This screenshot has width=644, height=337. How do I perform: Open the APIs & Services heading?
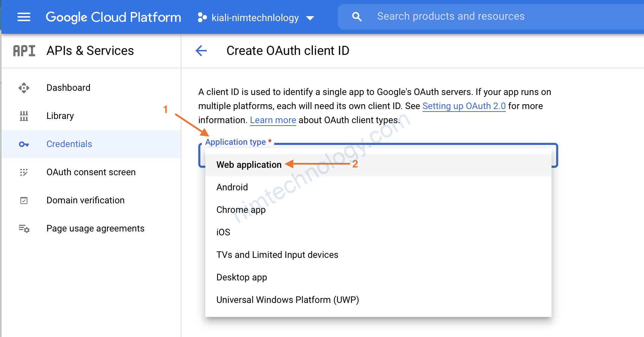coord(90,51)
